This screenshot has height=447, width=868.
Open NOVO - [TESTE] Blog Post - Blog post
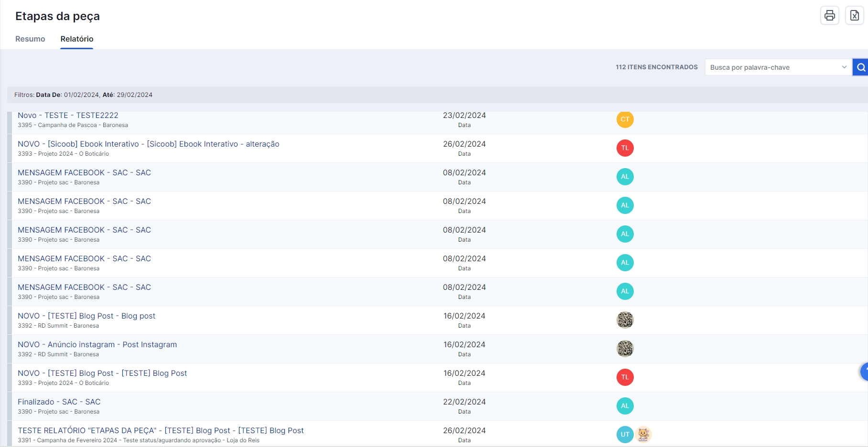click(x=87, y=316)
